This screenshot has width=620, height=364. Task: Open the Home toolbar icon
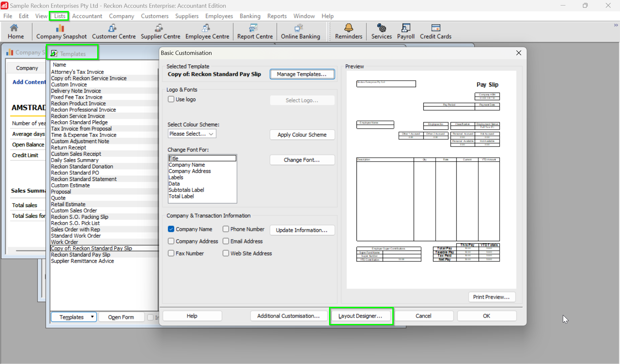(x=15, y=32)
